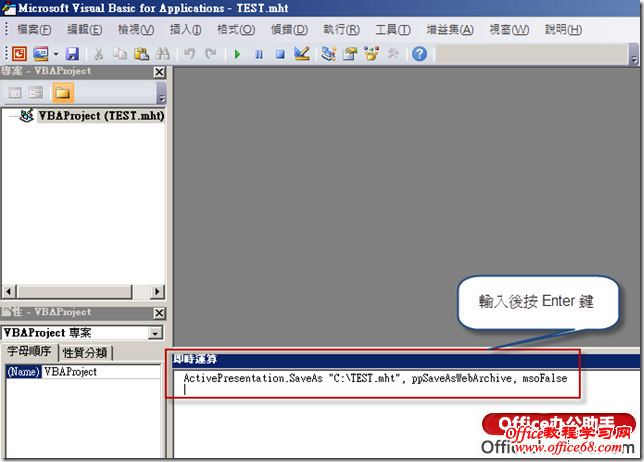This screenshot has height=462, width=644.
Task: Open the 檔案(F) menu
Action: coord(34,30)
